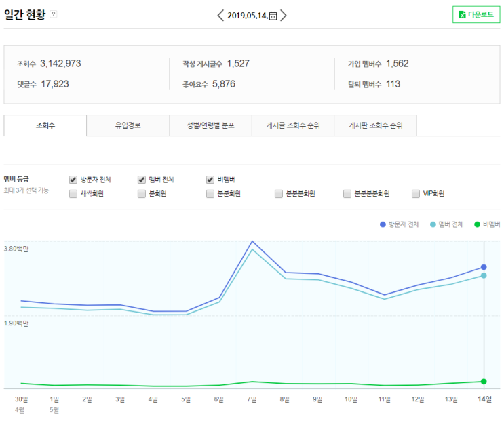The height and width of the screenshot is (423, 504).
Task: Click the 탈퇴 멤버수 value 113
Action: click(x=393, y=84)
